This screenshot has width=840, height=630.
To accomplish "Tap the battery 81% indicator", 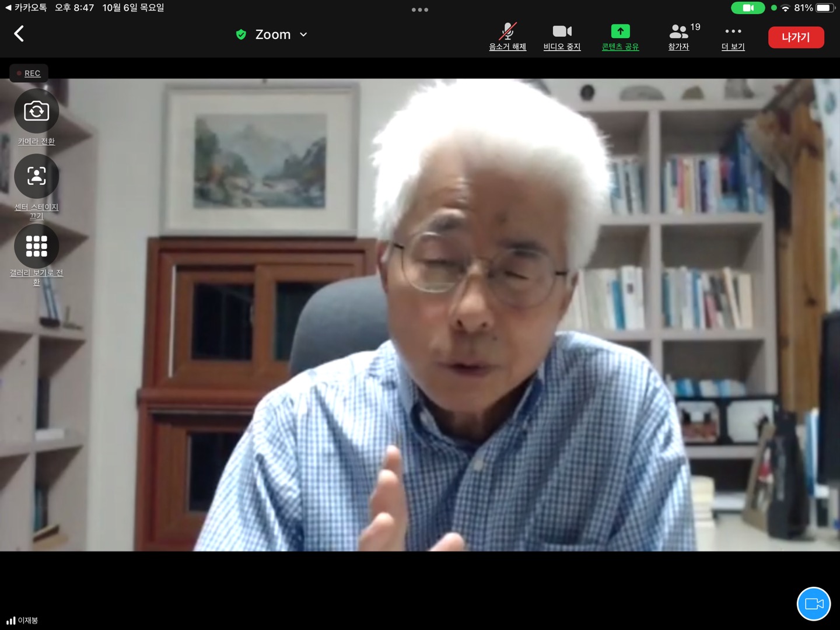I will click(814, 8).
